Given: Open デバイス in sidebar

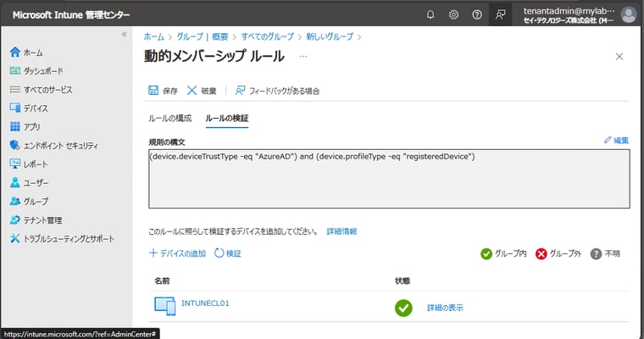Looking at the screenshot, I should click(x=29, y=108).
